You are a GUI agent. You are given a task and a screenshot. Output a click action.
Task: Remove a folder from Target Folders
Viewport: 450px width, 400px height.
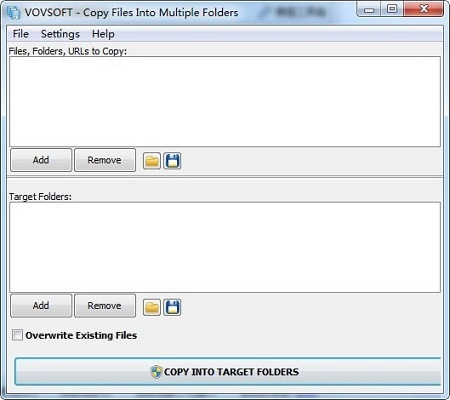point(105,306)
